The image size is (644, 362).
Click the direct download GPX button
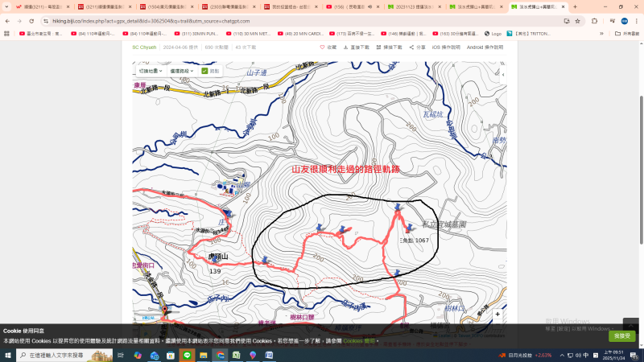[356, 47]
